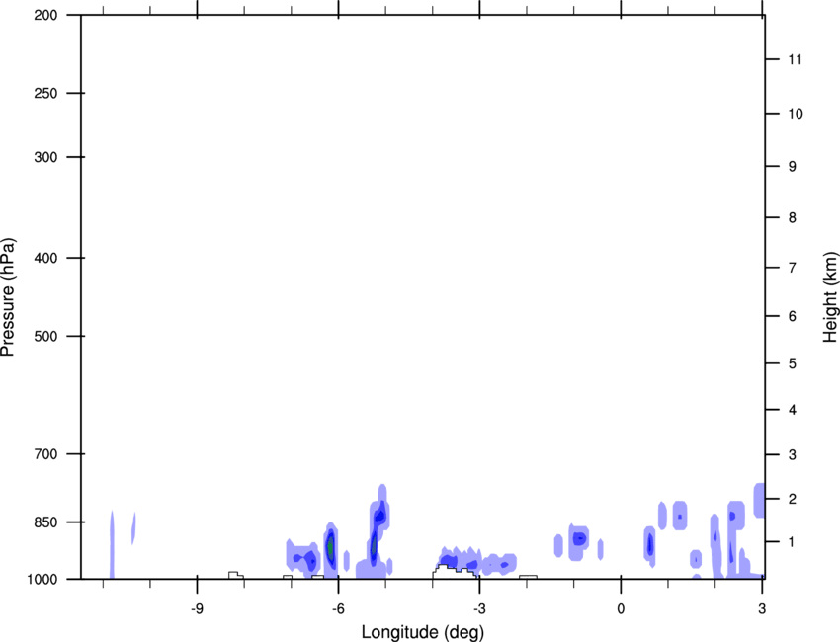Image resolution: width=840 pixels, height=642 pixels.
Task: Click the terrain outline near -3.5 longitude
Action: click(x=455, y=571)
